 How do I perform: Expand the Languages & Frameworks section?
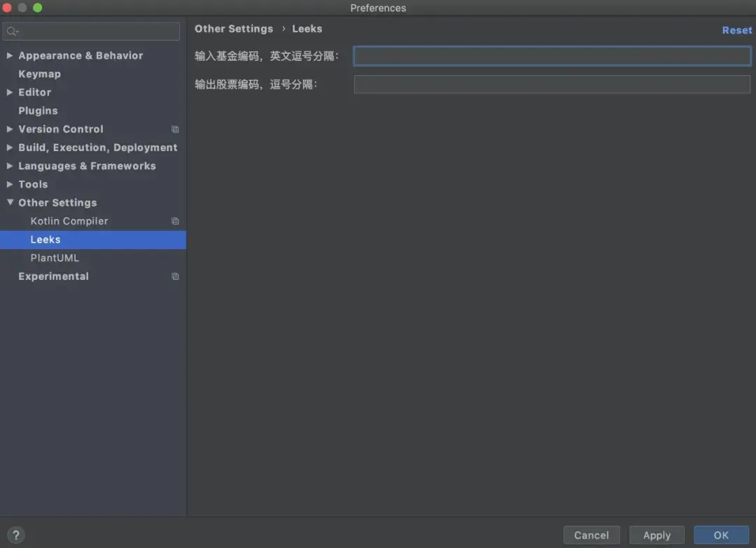click(x=9, y=166)
